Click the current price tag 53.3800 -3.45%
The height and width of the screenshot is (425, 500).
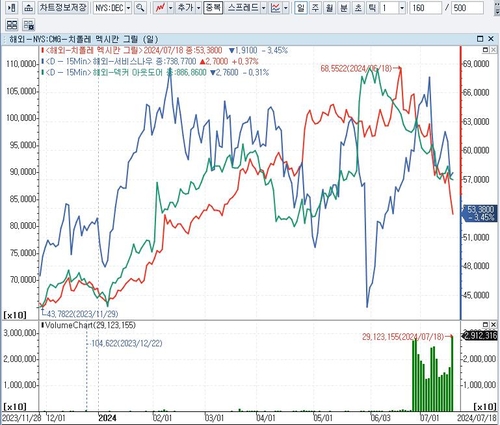[x=480, y=213]
